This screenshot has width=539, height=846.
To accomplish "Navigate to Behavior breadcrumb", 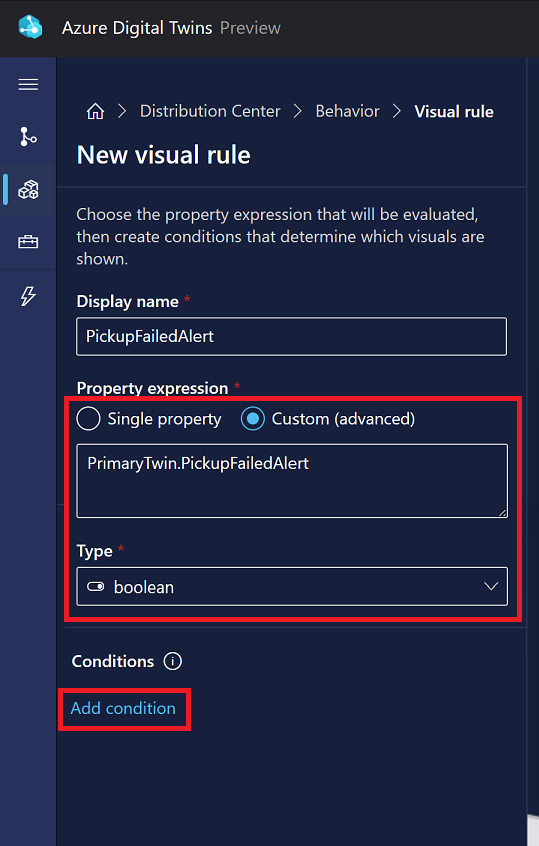I will [x=347, y=111].
